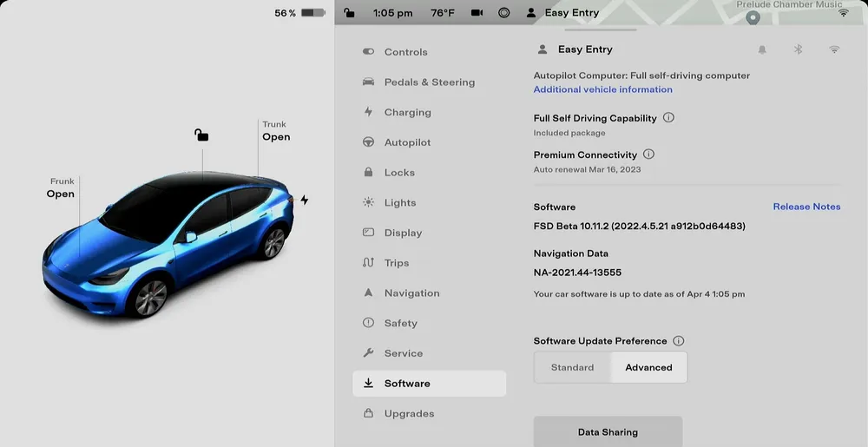
Task: Tap the Wi-Fi icon on the map corner
Action: [x=843, y=12]
